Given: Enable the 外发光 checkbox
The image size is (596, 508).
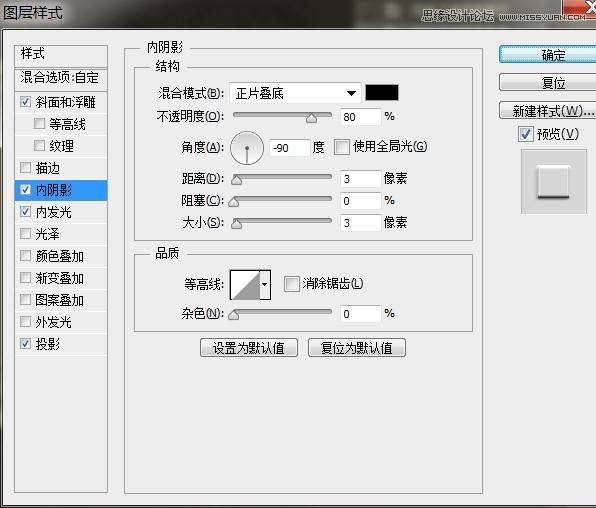Looking at the screenshot, I should [x=25, y=322].
